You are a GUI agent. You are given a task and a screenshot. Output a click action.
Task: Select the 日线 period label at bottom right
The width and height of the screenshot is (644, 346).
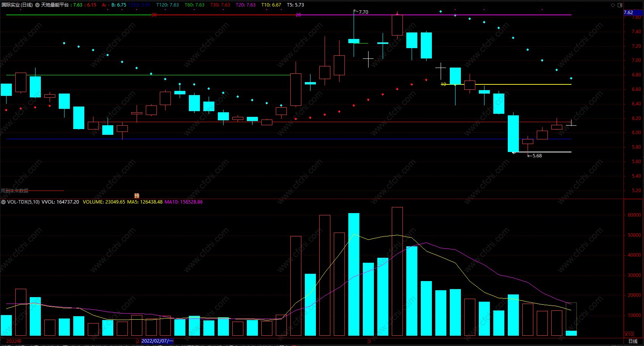click(633, 341)
